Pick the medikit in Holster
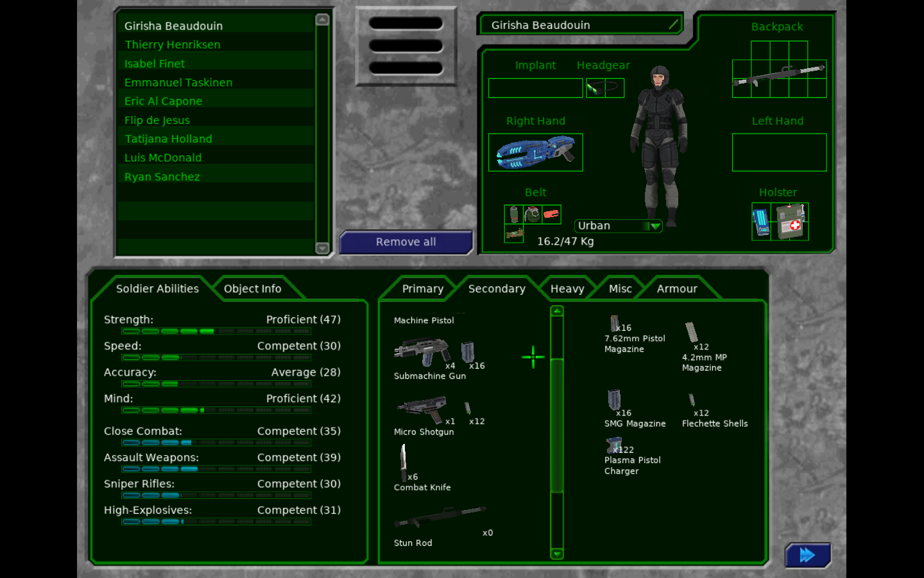 (x=791, y=221)
